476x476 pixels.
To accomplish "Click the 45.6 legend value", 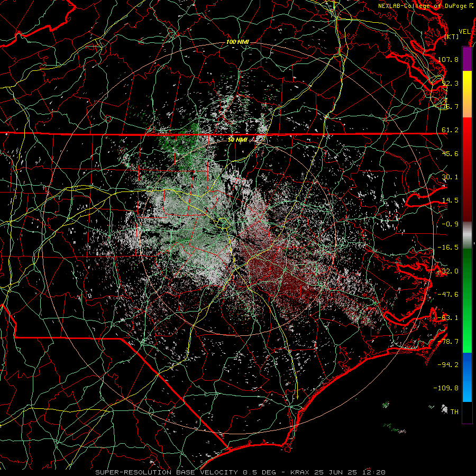I will [450, 153].
